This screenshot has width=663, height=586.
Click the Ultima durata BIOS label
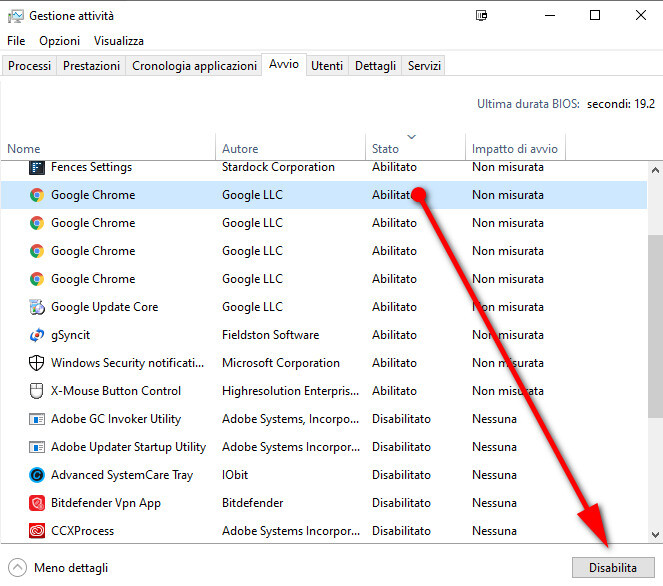pyautogui.click(x=528, y=104)
